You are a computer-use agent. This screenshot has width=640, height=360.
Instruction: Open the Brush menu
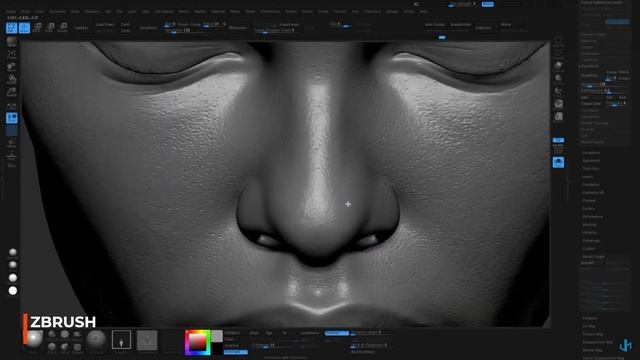tap(25, 11)
